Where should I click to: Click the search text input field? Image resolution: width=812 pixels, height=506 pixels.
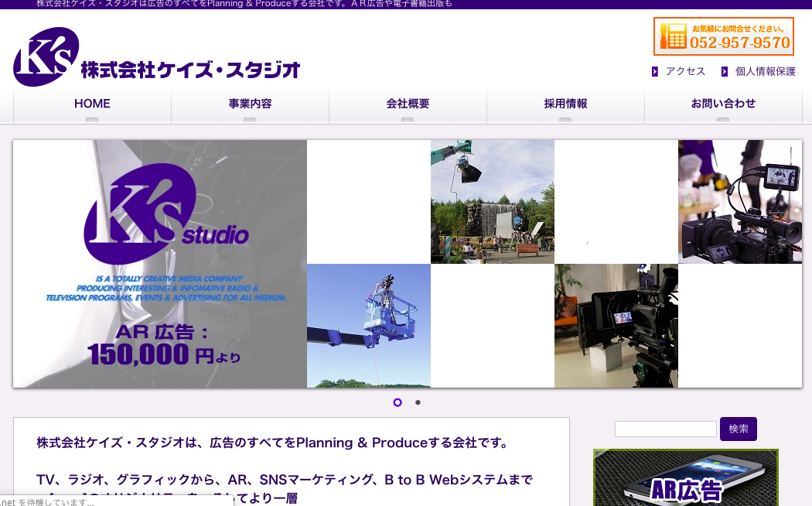(665, 429)
